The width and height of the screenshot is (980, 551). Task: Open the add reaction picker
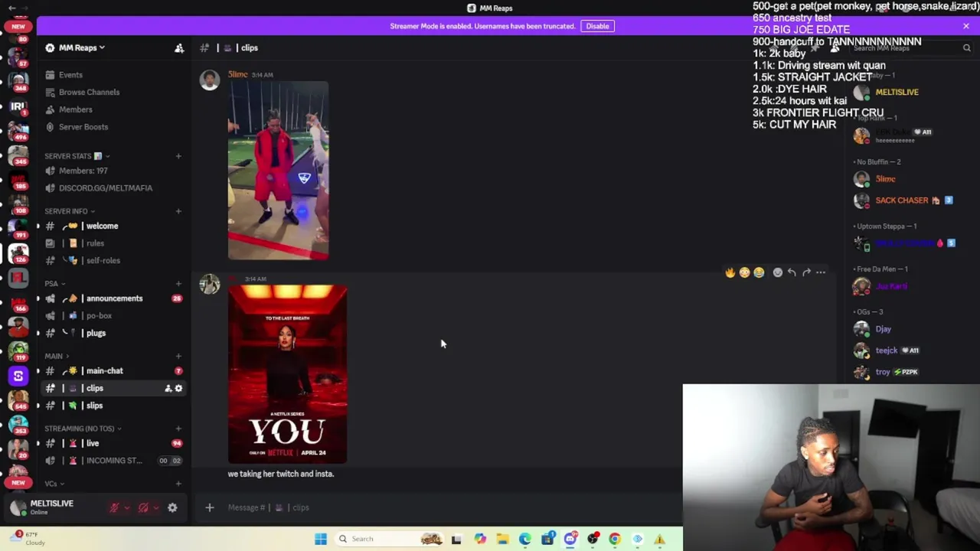pos(778,272)
